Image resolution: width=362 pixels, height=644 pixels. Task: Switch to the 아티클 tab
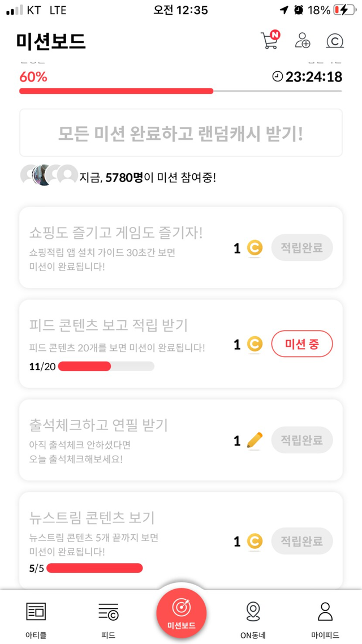(36, 619)
